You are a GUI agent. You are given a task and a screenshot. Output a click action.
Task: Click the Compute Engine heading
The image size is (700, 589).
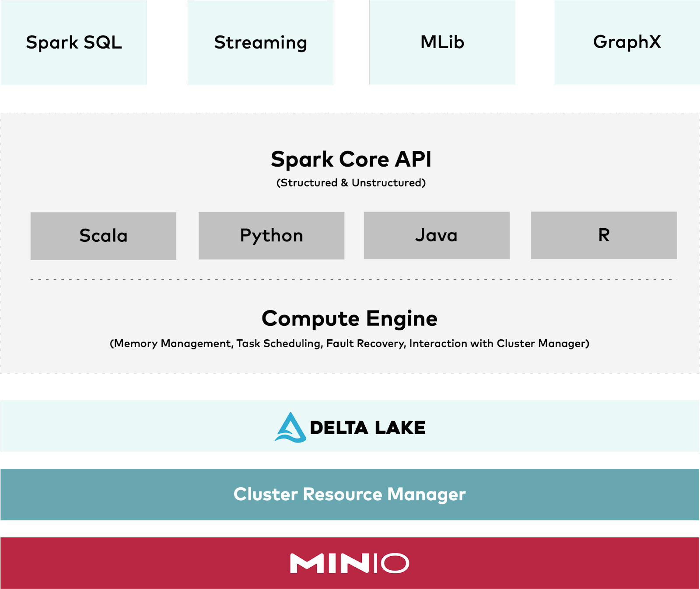click(x=350, y=318)
